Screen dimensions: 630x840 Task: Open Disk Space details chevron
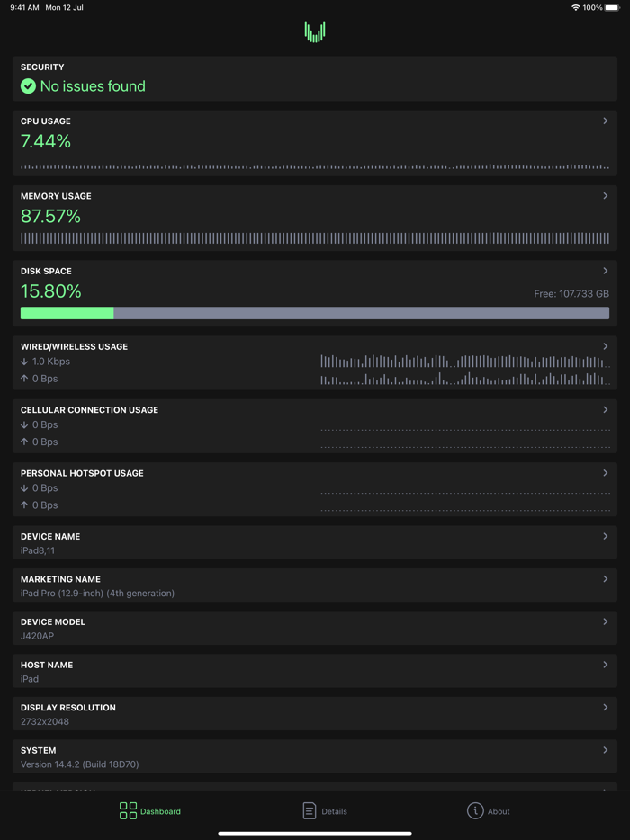point(606,271)
